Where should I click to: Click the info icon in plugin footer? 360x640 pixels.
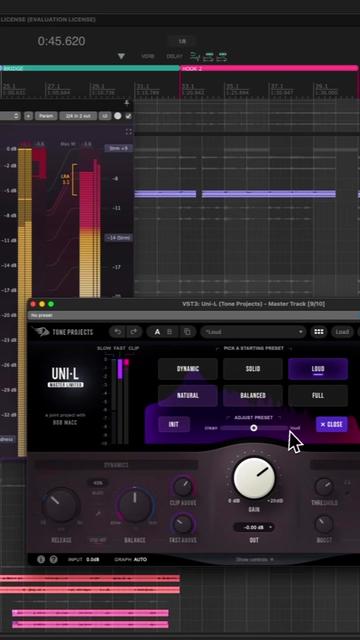41,559
